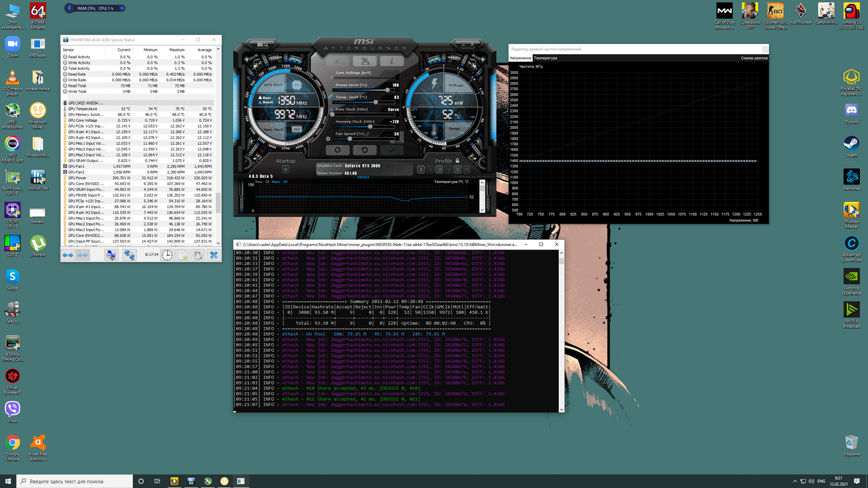
Task: Switch to the Температура tab in curve editor
Action: [545, 58]
